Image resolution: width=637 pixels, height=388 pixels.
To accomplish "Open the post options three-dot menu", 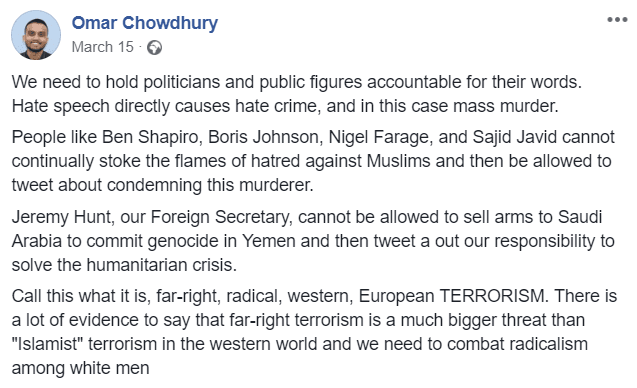I will click(617, 20).
